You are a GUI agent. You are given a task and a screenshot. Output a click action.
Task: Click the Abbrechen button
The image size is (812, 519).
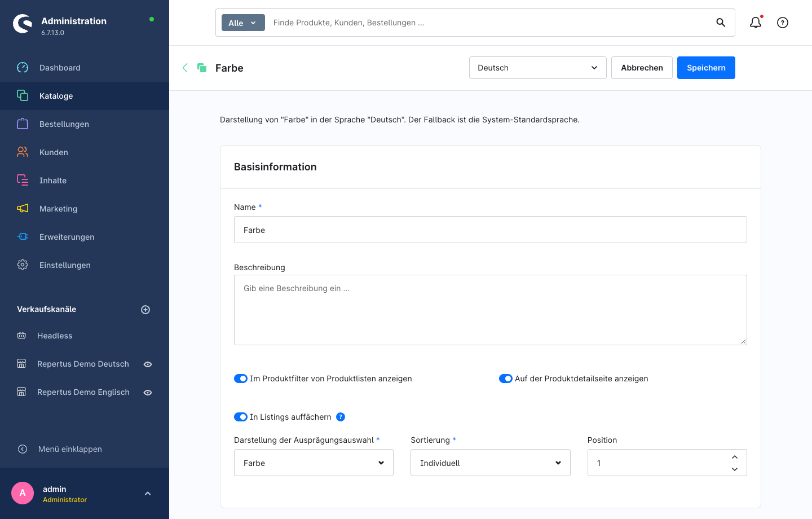[x=642, y=68]
